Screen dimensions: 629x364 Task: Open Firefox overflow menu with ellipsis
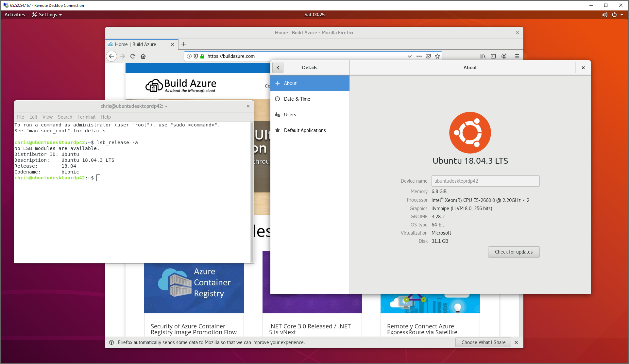click(418, 56)
